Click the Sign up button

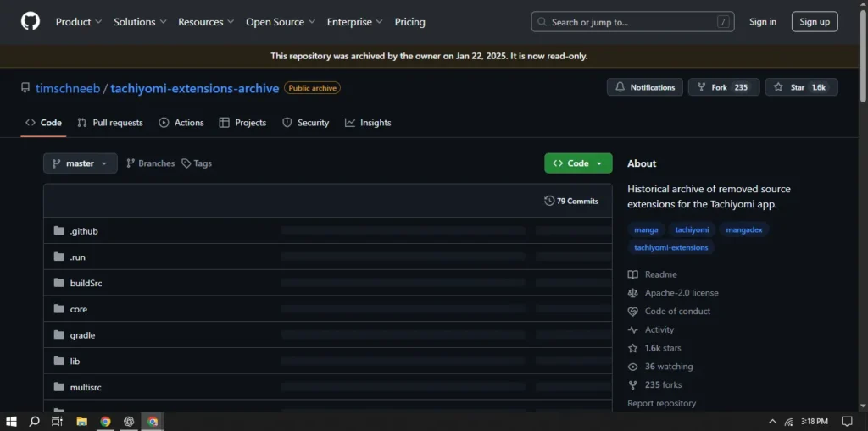point(814,22)
